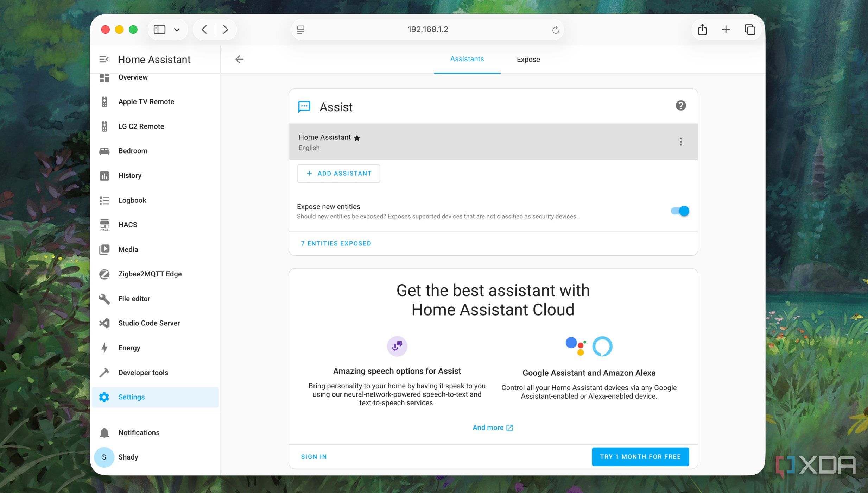Collapse the Home Assistant sidebar menu icon
Screen dimensions: 868x493
point(104,59)
